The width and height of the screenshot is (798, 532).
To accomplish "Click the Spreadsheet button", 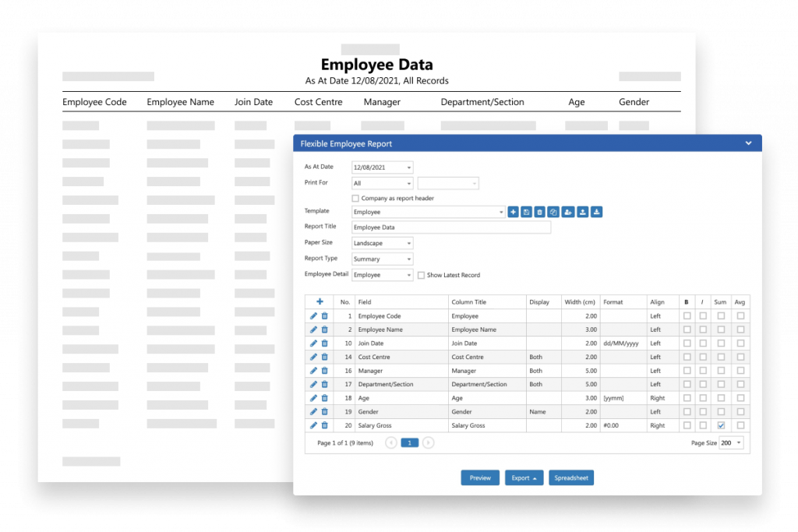I will pos(571,478).
